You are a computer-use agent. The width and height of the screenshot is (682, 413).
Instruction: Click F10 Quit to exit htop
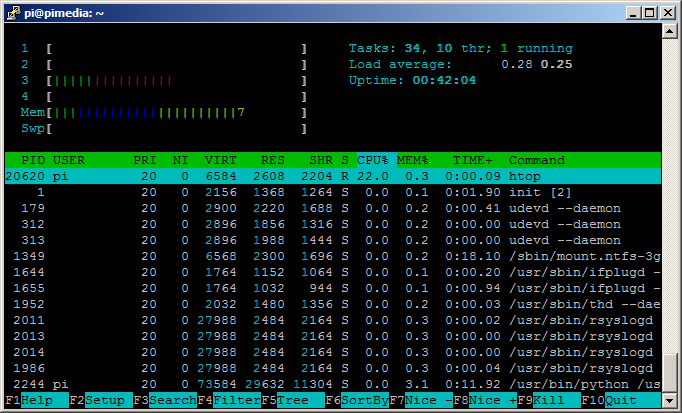coord(621,400)
